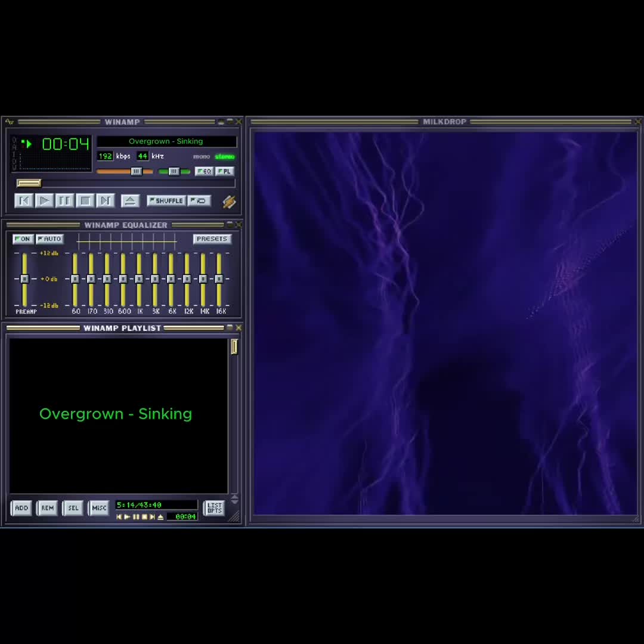This screenshot has width=644, height=644.
Task: Click the green balance slider knob
Action: pyautogui.click(x=174, y=171)
